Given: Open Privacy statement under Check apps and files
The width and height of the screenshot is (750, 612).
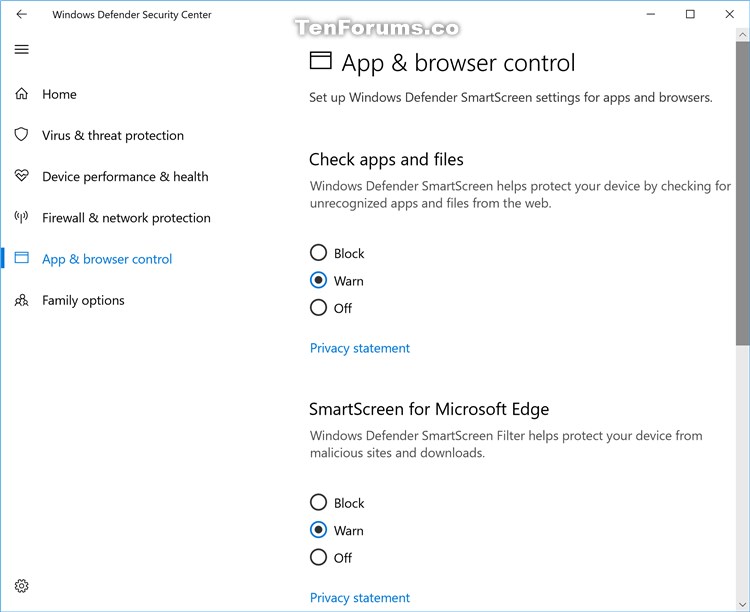Looking at the screenshot, I should [x=360, y=348].
